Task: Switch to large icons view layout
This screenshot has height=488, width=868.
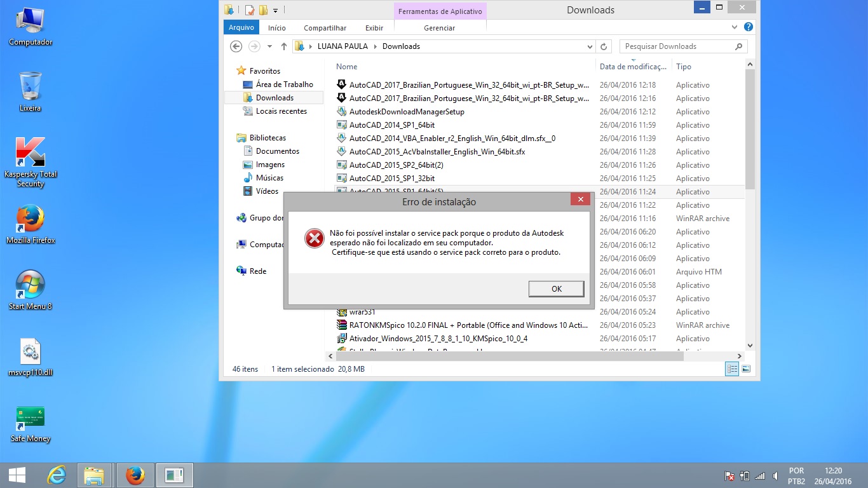Action: coord(746,369)
